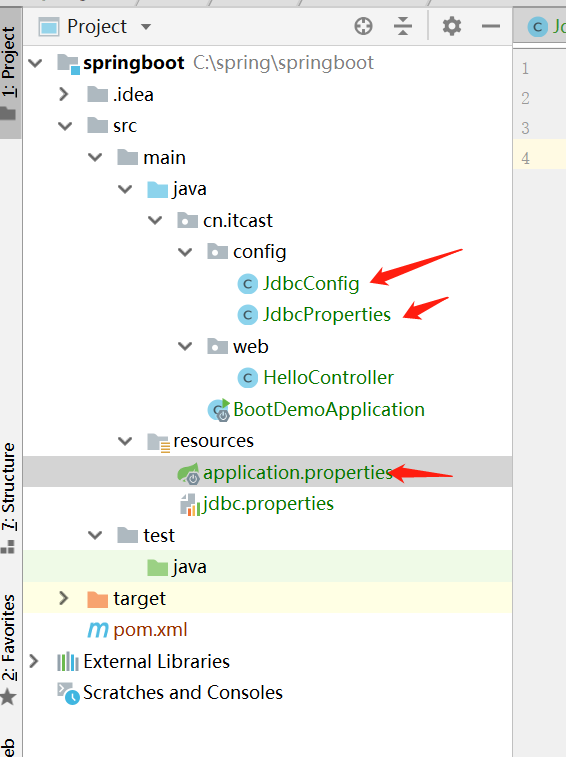Expand the target folder

[63, 598]
